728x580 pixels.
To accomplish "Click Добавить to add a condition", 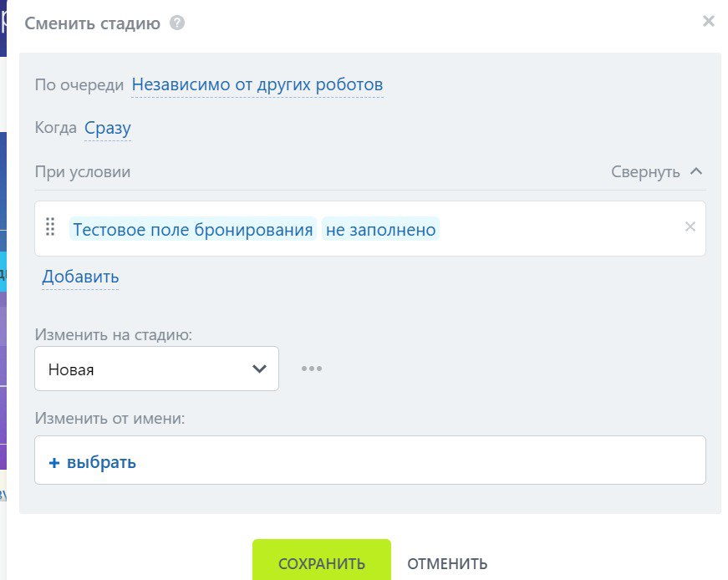I will click(x=80, y=277).
